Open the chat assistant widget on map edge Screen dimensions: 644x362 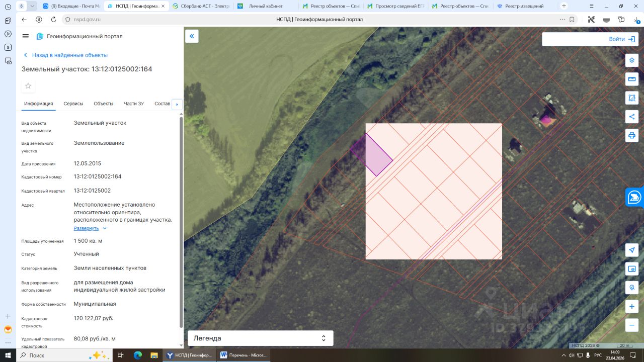coord(635,197)
